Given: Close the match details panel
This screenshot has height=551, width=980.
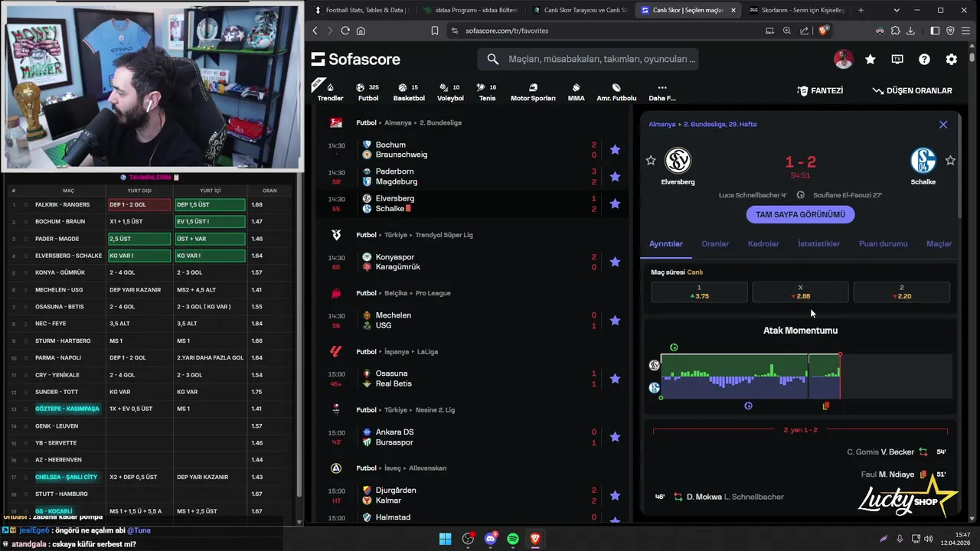Looking at the screenshot, I should (x=943, y=124).
